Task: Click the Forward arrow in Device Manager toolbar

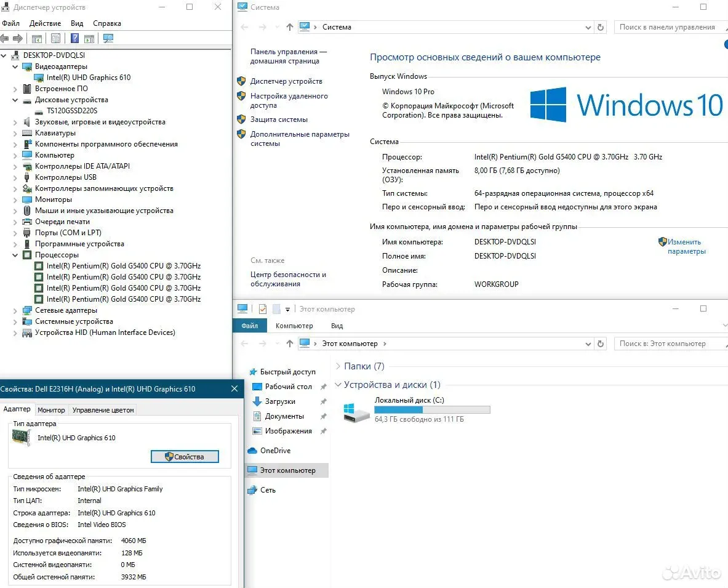Action: (18, 39)
